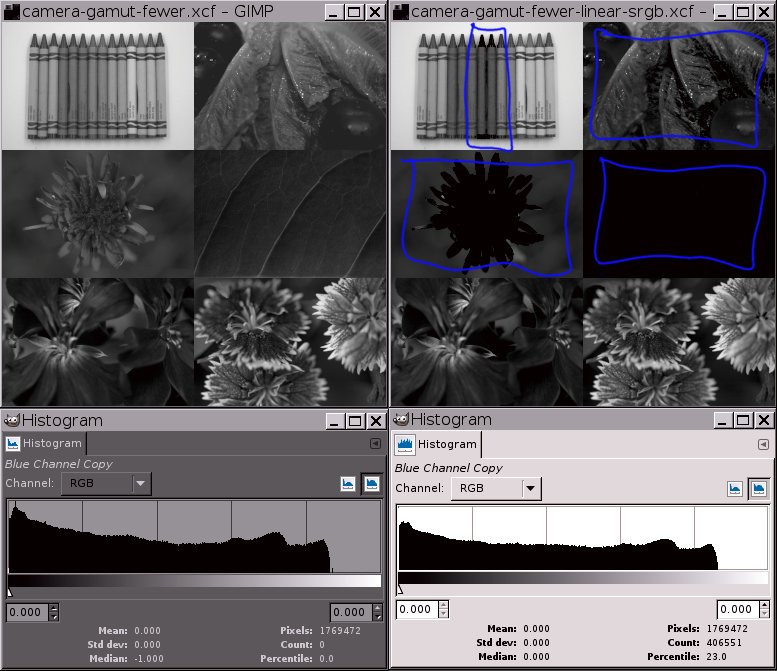Screen dimensions: 777x671
Task: Maximize the right Histogram window
Action: coord(743,421)
